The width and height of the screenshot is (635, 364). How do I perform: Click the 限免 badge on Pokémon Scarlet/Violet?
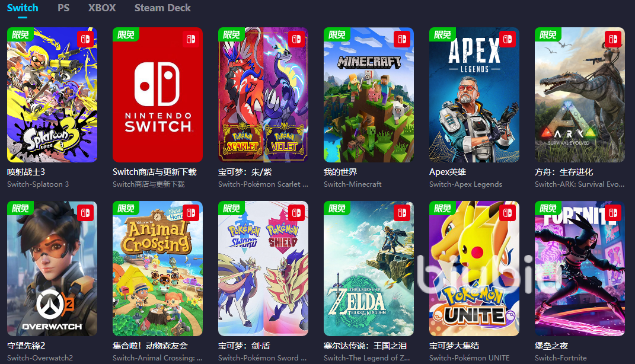point(232,34)
